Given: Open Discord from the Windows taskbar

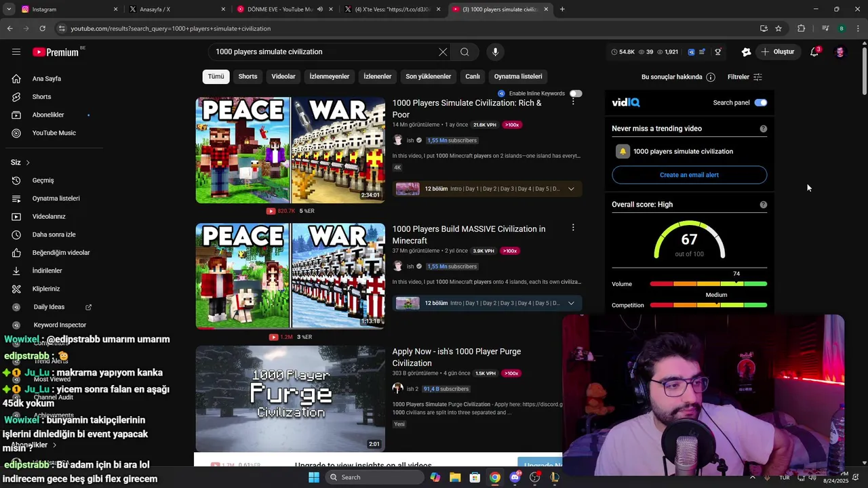Looking at the screenshot, I should pos(515,477).
